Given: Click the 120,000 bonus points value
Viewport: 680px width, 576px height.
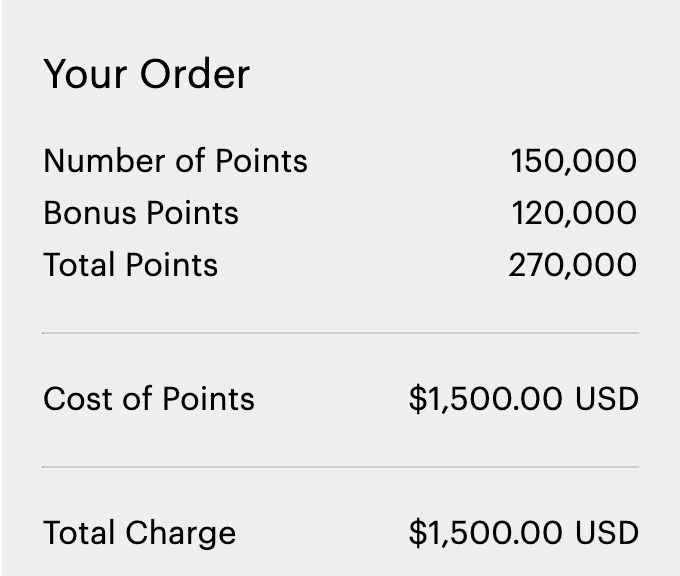Looking at the screenshot, I should click(x=574, y=213).
